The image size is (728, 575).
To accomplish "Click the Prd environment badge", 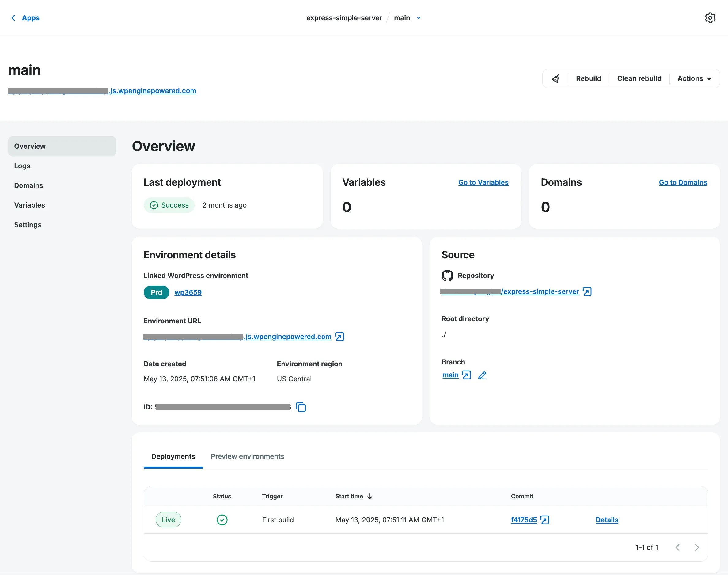I will 156,292.
